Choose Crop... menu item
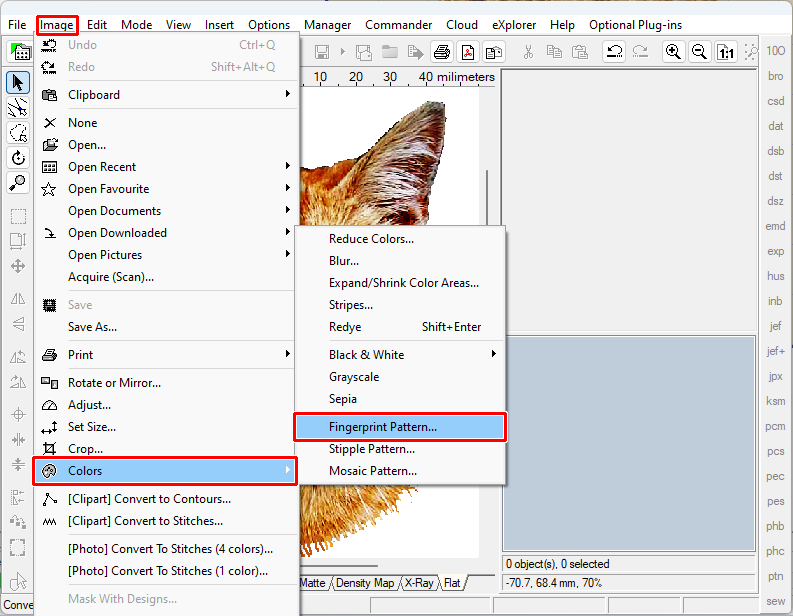The width and height of the screenshot is (793, 616). click(166, 449)
